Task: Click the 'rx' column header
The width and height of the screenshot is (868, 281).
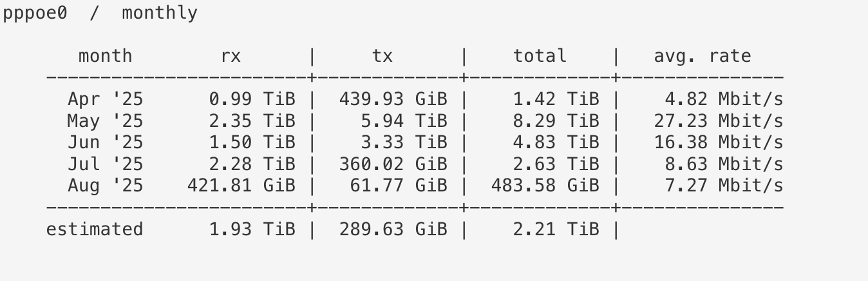Action: 230,56
